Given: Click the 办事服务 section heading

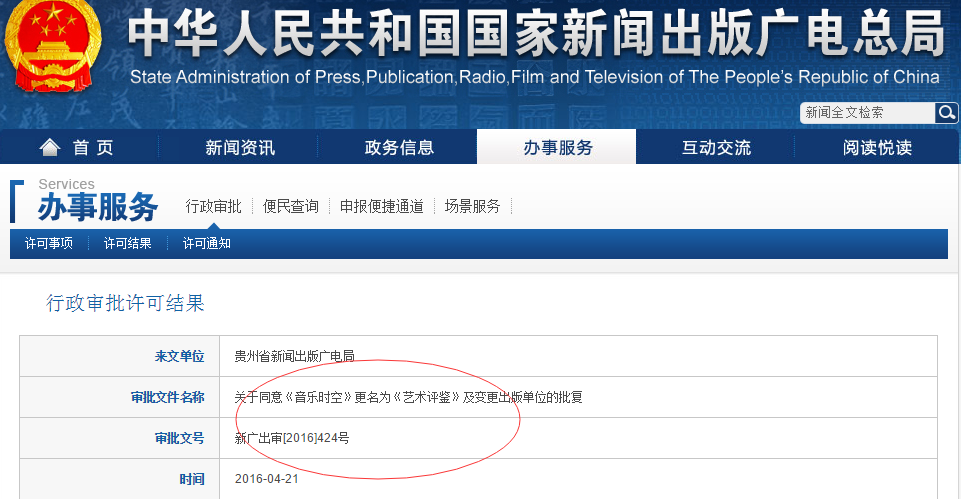Looking at the screenshot, I should [x=98, y=207].
